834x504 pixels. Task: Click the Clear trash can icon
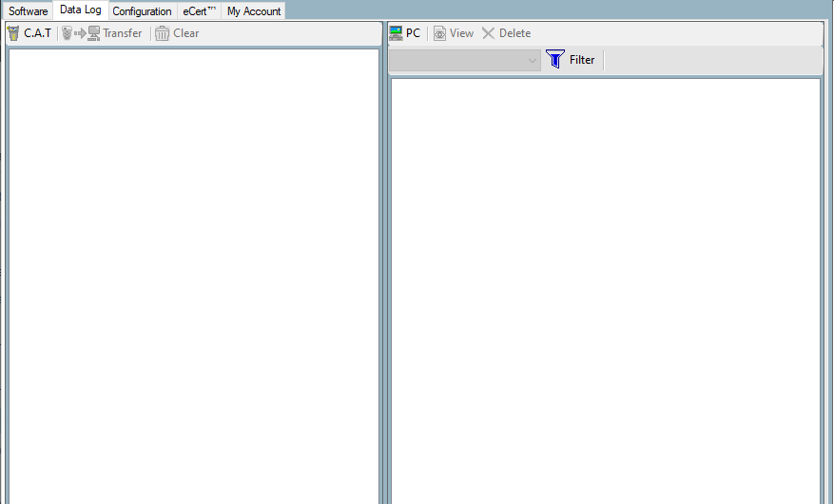click(163, 33)
